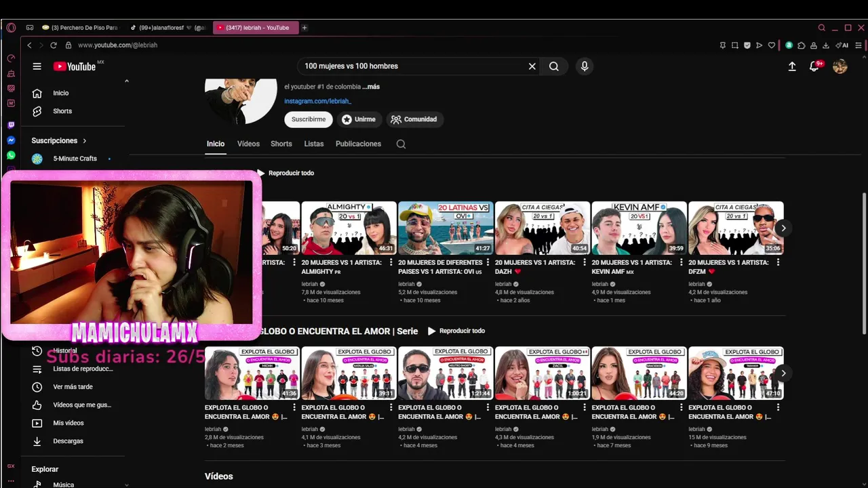Image resolution: width=868 pixels, height=488 pixels.
Task: Open the YouTube create upload icon
Action: (x=792, y=66)
